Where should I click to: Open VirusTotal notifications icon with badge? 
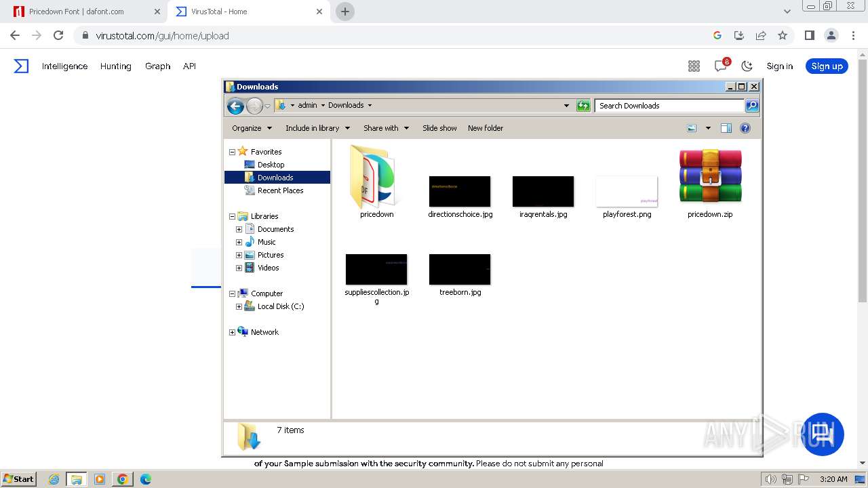click(722, 65)
